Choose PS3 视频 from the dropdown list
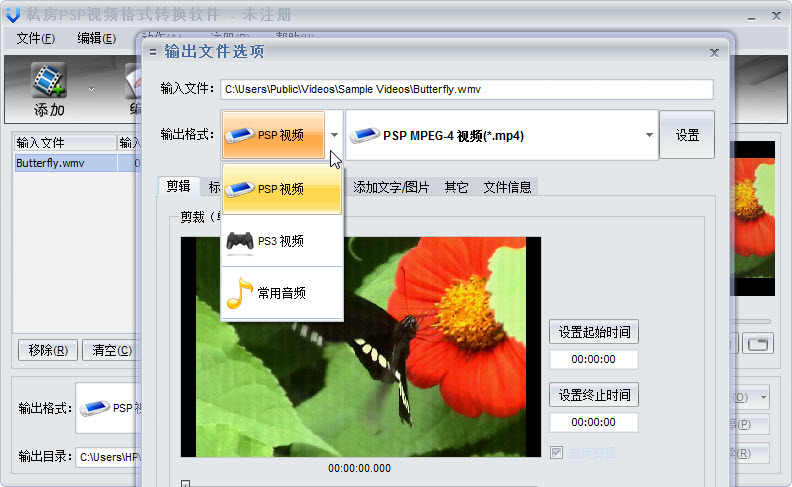 coord(282,241)
